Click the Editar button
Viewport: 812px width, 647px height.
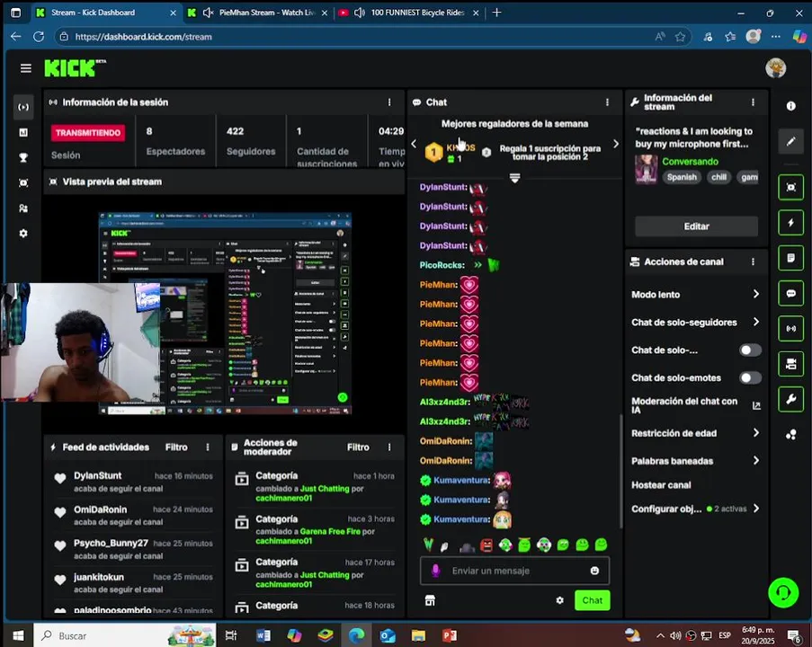(697, 226)
